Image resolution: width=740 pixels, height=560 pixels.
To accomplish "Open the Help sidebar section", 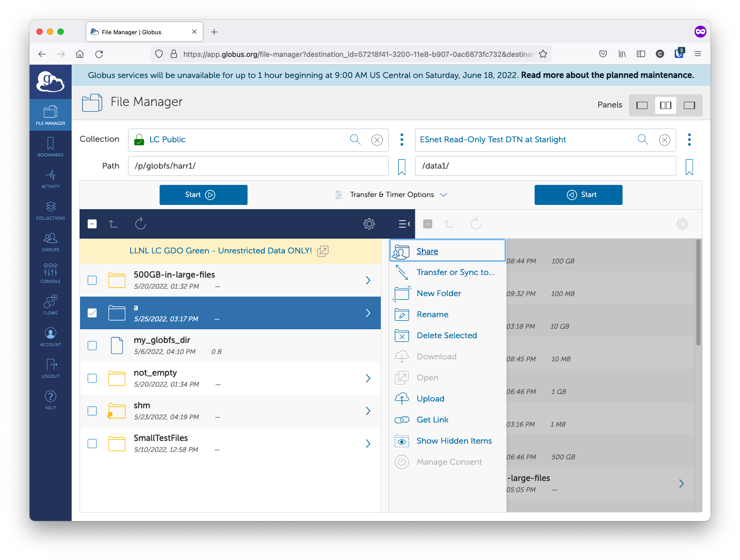I will pos(51,400).
